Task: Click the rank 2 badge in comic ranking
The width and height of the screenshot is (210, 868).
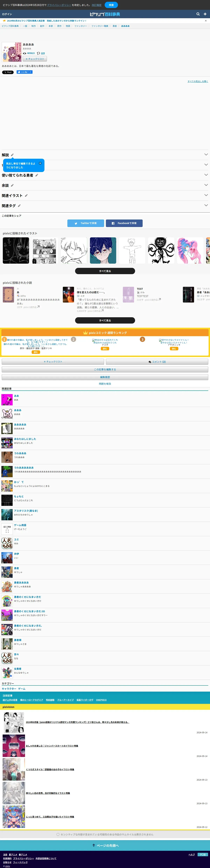Action: coord(73,339)
